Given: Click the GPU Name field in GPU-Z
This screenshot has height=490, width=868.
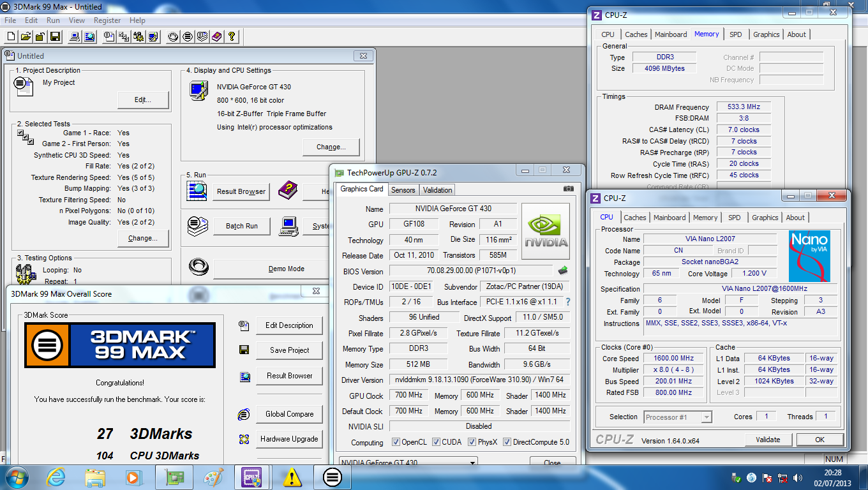Looking at the screenshot, I should (453, 209).
